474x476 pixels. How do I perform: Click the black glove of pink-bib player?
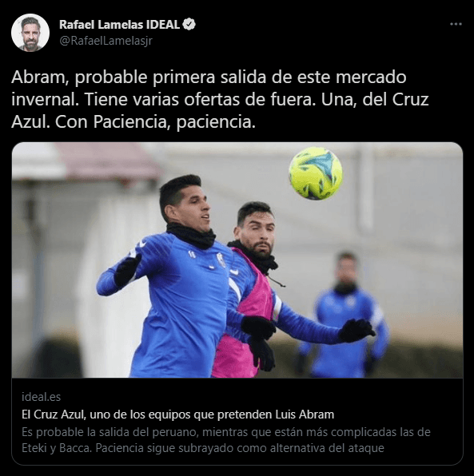tap(356, 331)
